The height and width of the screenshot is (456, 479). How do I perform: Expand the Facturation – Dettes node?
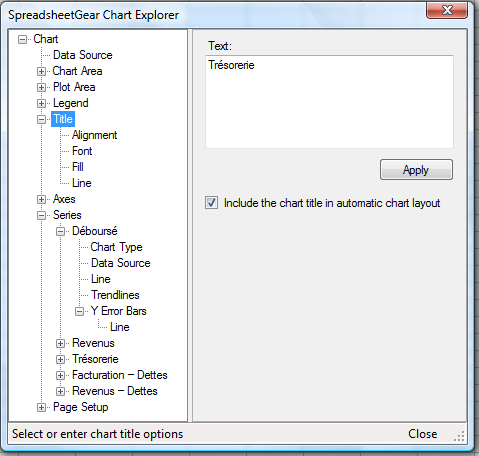pos(60,375)
